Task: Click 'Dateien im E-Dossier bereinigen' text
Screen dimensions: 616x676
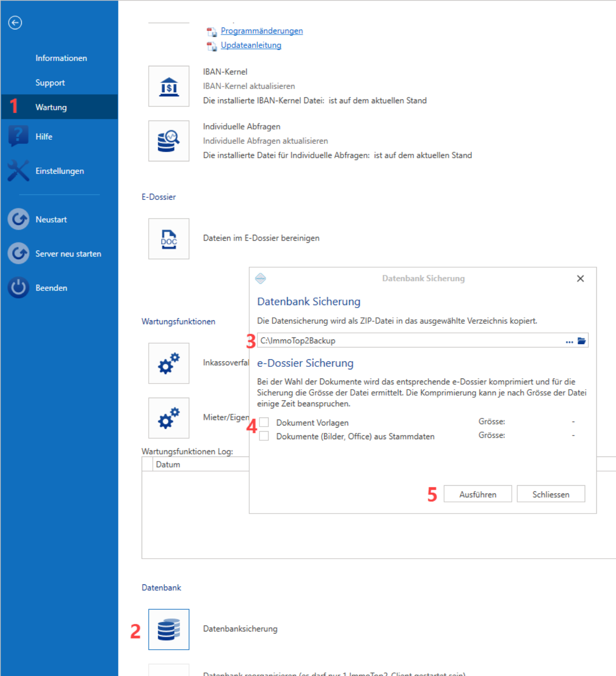Action: 261,238
